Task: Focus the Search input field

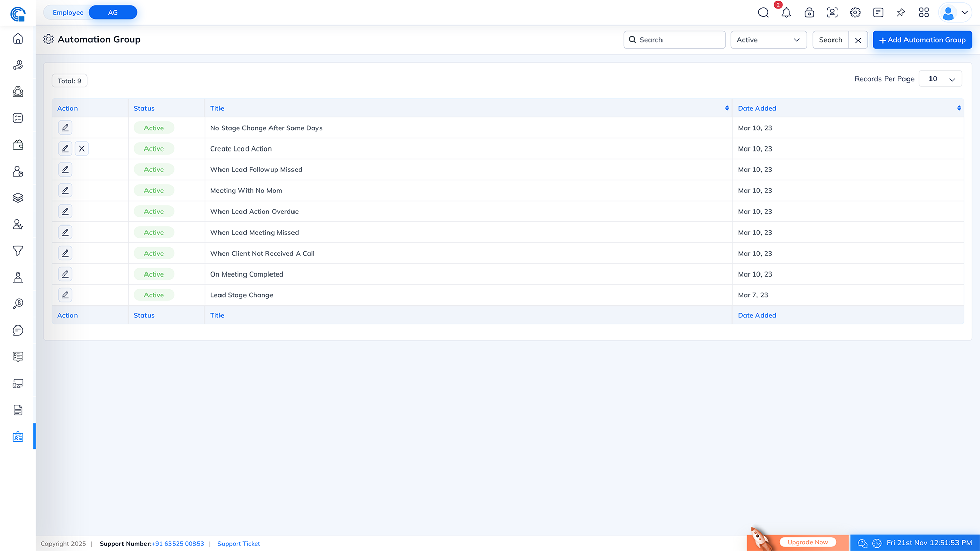Action: (x=679, y=40)
